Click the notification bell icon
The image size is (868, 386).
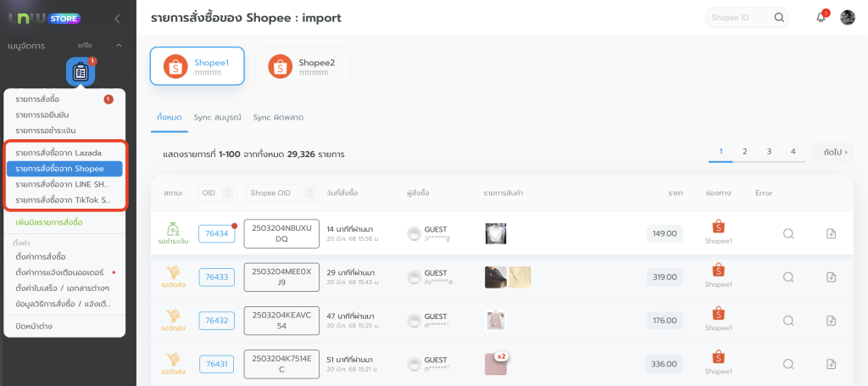click(821, 18)
